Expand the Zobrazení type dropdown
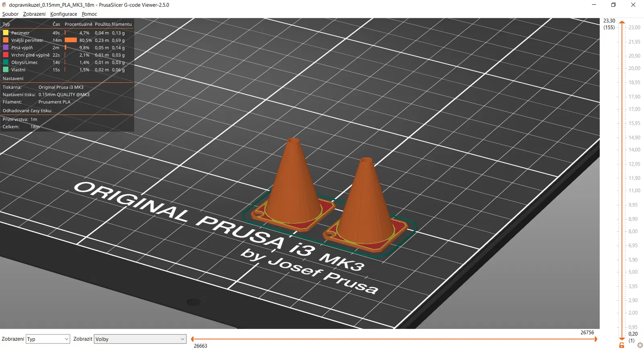The width and height of the screenshot is (644, 349). tap(48, 339)
